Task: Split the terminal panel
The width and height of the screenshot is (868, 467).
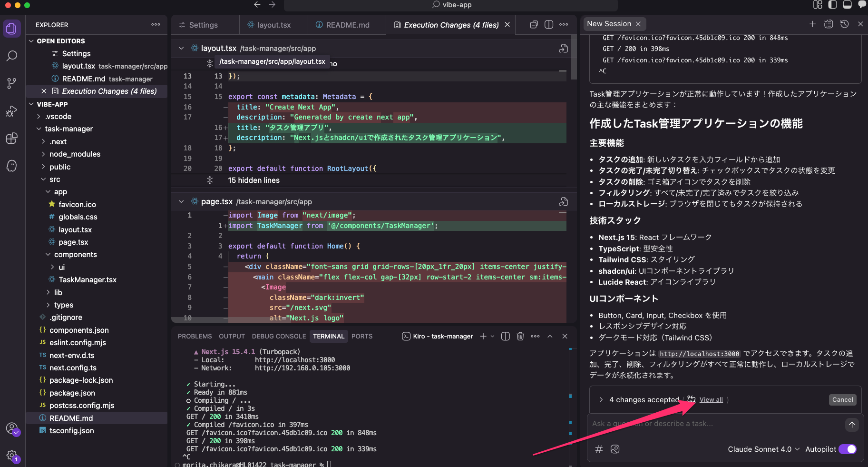Action: tap(506, 336)
